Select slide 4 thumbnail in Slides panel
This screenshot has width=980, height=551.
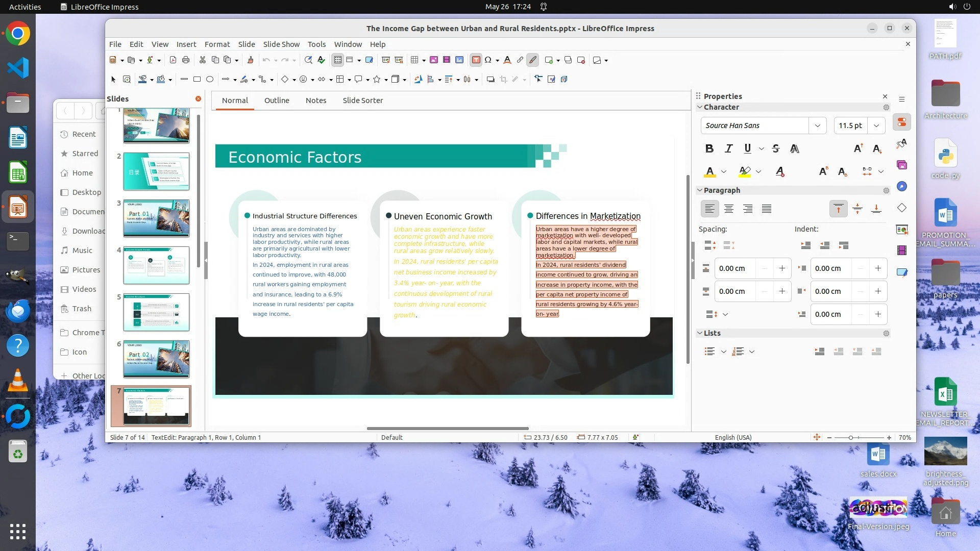point(156,265)
